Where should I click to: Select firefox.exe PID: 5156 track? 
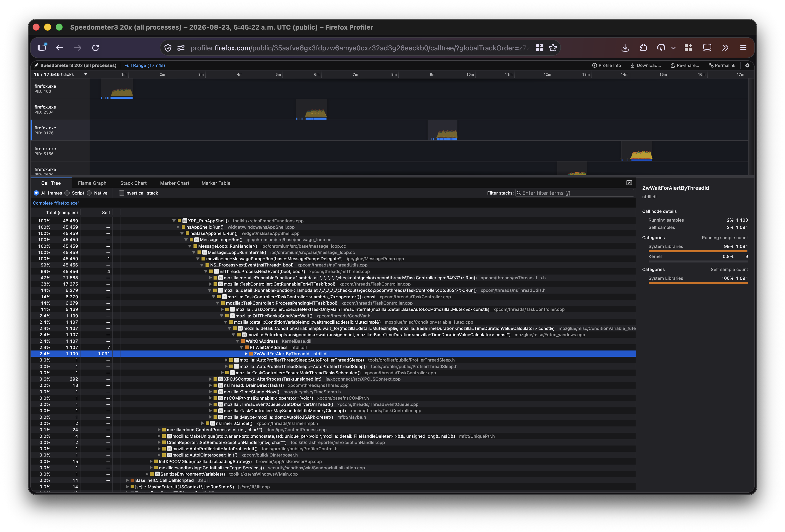click(x=60, y=151)
